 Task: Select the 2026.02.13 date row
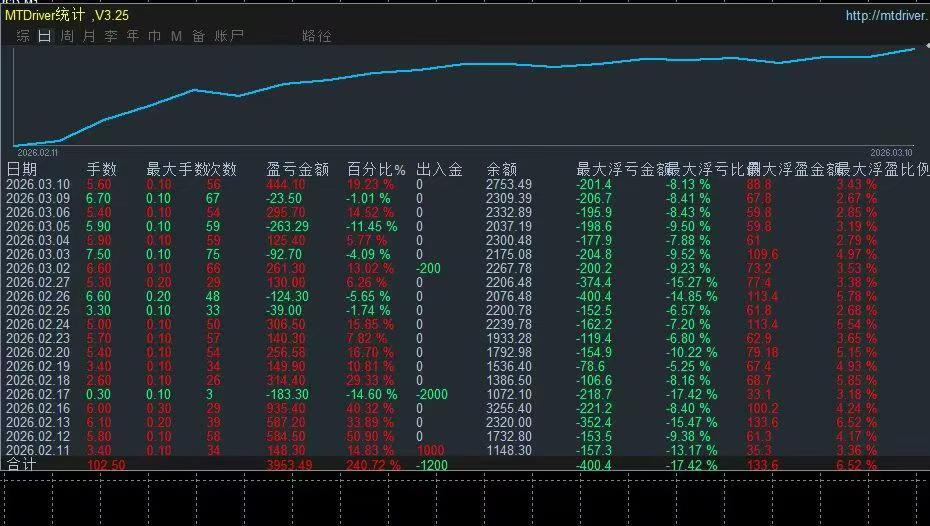point(38,422)
